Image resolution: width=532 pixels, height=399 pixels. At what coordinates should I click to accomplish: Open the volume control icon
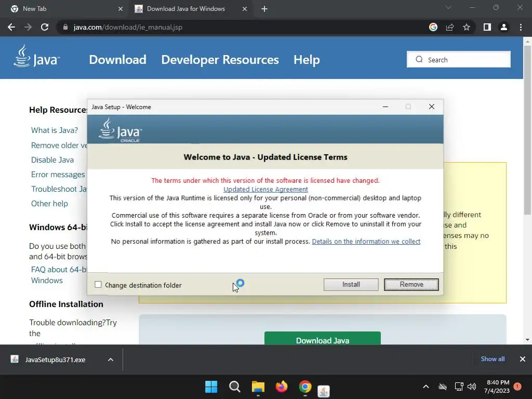(472, 387)
